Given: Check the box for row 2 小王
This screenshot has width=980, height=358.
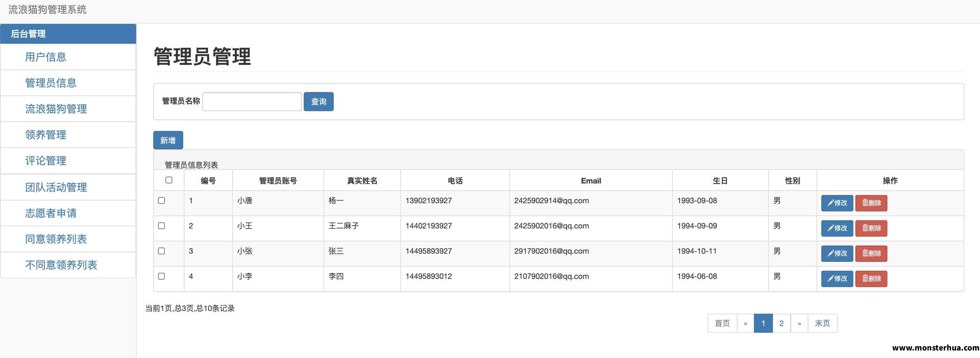Looking at the screenshot, I should tap(161, 225).
